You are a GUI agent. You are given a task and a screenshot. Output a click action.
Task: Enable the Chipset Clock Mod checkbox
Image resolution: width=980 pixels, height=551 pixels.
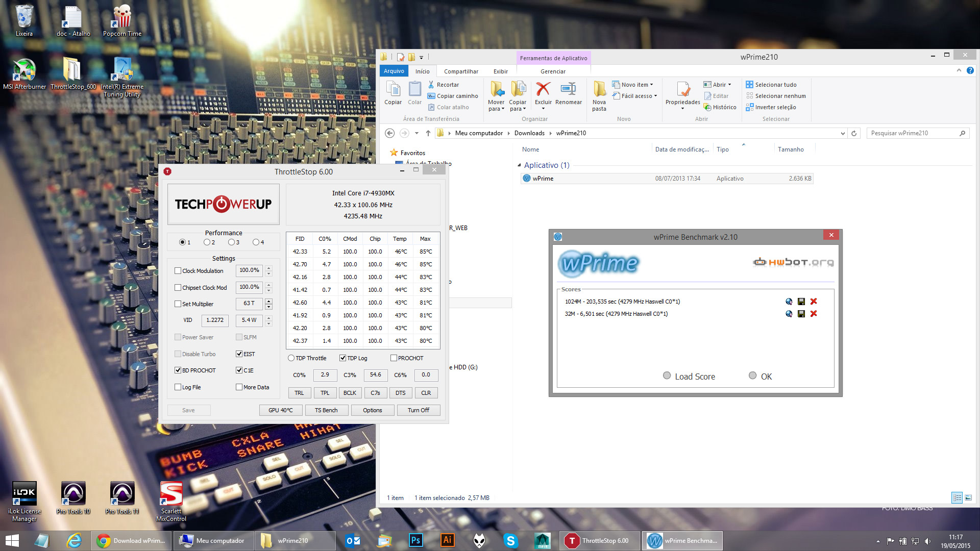click(x=178, y=288)
